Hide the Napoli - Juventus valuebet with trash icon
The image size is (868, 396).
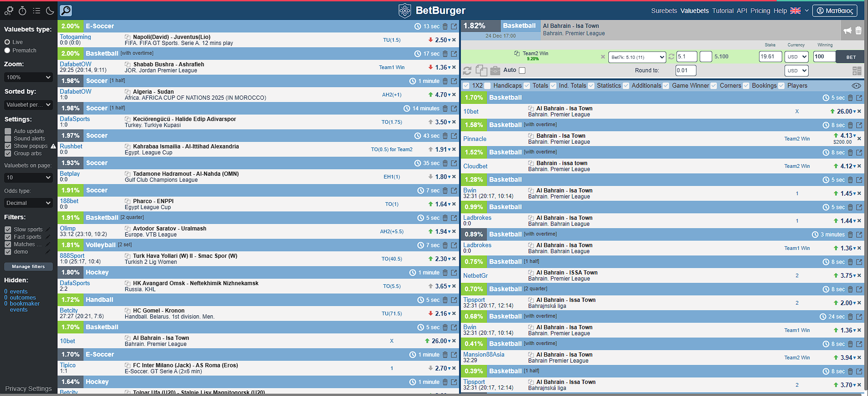[x=445, y=26]
